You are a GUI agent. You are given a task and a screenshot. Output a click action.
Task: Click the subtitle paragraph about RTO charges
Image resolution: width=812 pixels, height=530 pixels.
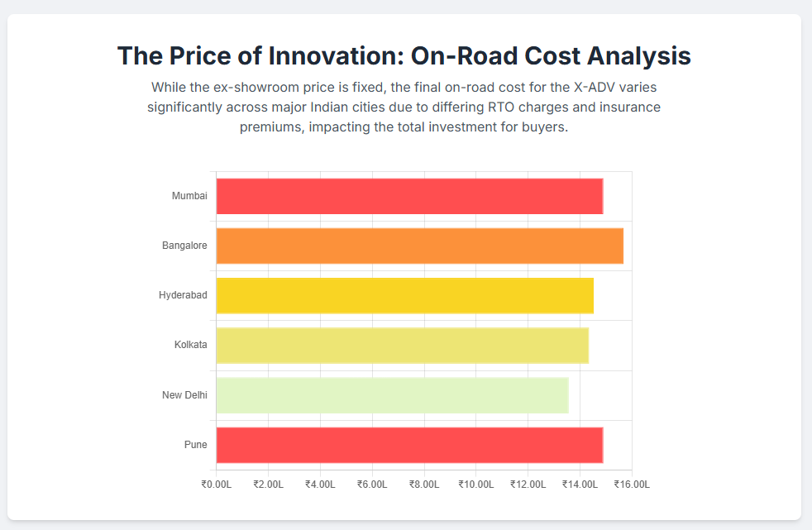click(x=404, y=107)
